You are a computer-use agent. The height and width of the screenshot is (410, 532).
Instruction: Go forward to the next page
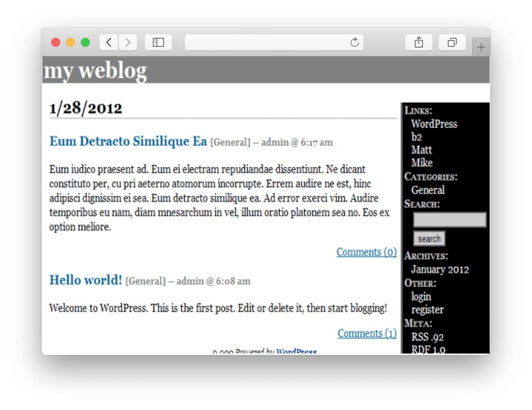click(128, 42)
